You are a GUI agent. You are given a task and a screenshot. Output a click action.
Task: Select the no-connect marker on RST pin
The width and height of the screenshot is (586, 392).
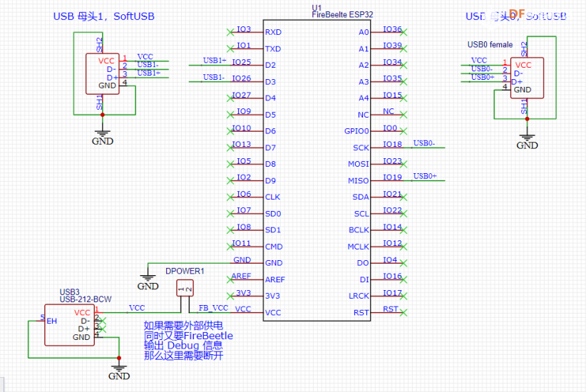pyautogui.click(x=403, y=312)
